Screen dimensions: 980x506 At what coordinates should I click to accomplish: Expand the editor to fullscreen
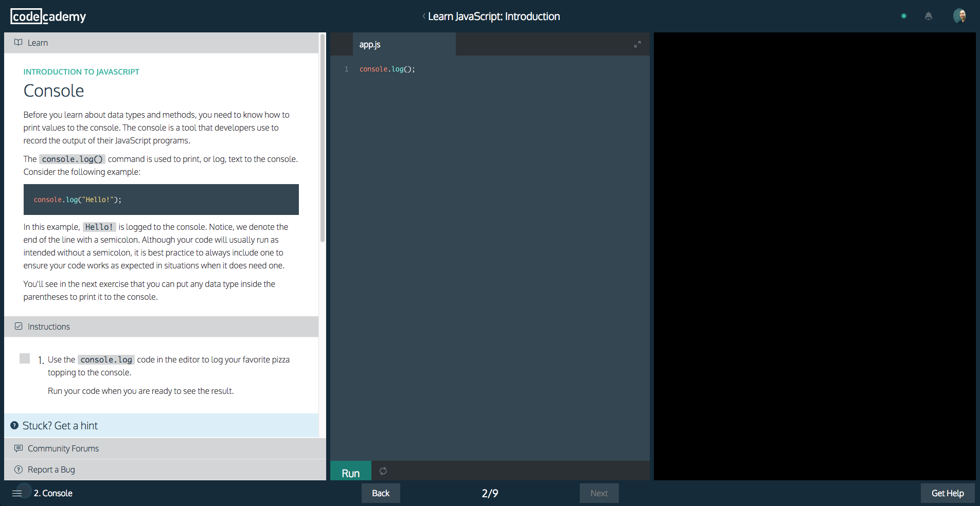[x=637, y=44]
